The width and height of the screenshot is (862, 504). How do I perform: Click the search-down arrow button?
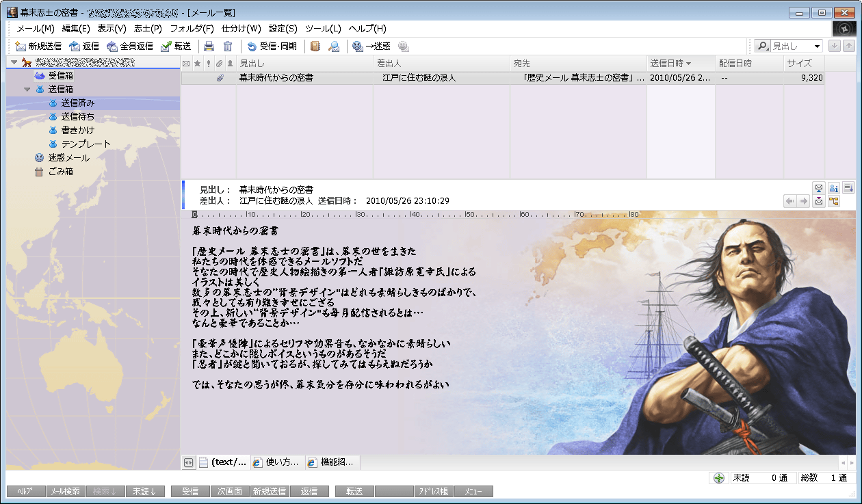[x=834, y=46]
